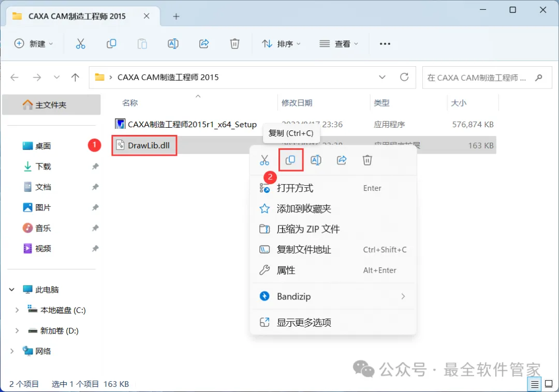Viewport: 559px width, 392px height.
Task: Open the three-dot more options menu in the toolbar
Action: pos(385,44)
